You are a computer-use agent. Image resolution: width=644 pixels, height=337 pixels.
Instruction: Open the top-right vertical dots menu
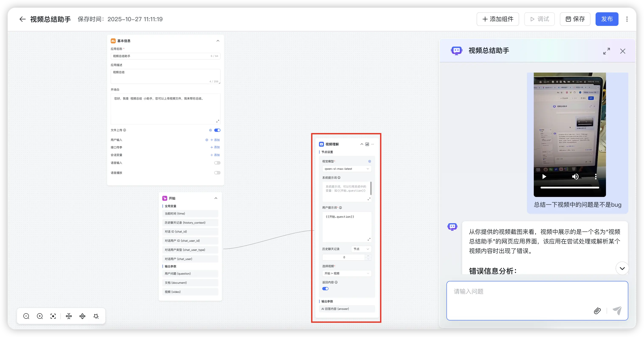(627, 19)
